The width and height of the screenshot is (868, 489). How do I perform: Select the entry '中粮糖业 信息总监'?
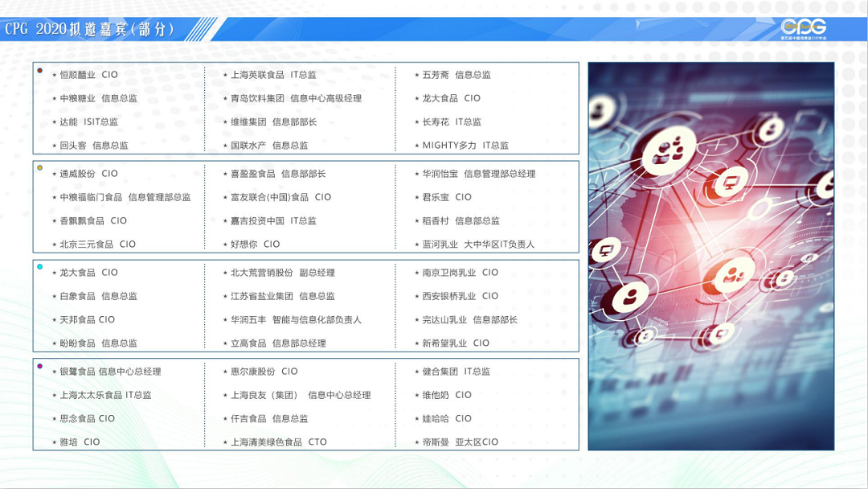click(x=98, y=99)
